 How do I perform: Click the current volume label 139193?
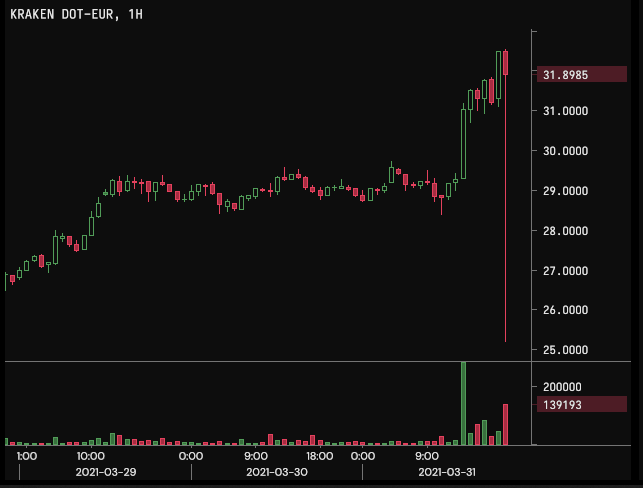(x=581, y=404)
